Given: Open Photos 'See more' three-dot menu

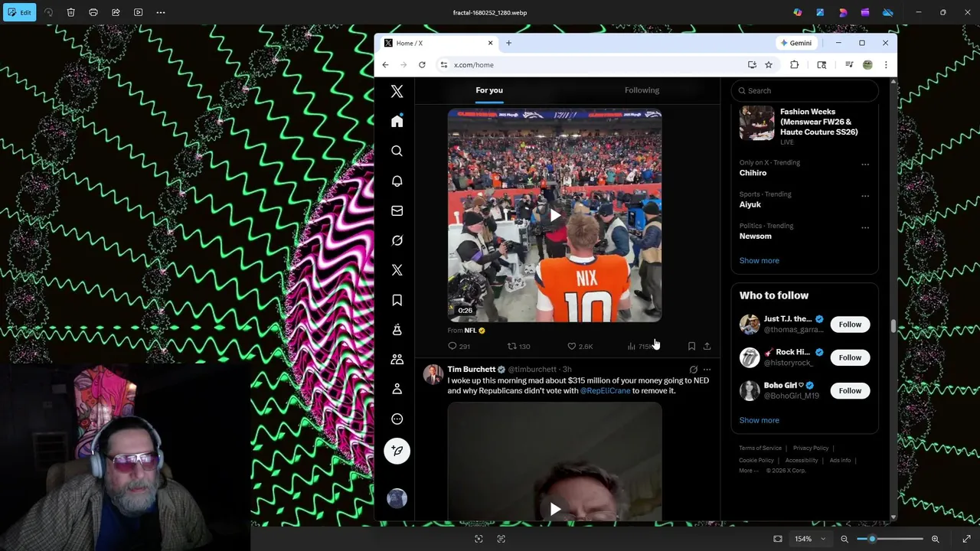Looking at the screenshot, I should (161, 12).
